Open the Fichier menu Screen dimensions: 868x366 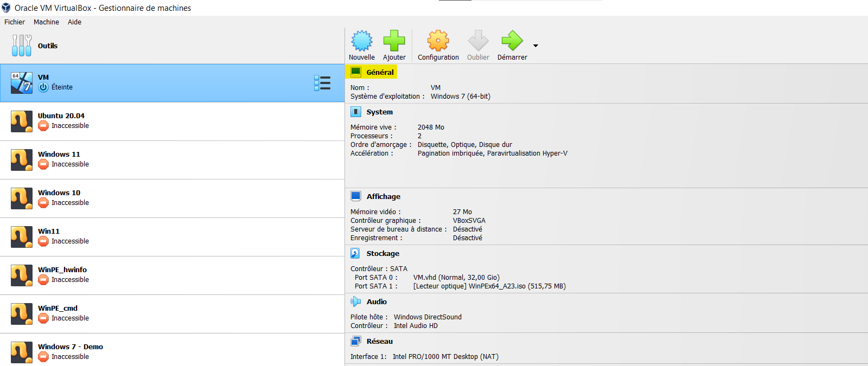click(15, 22)
